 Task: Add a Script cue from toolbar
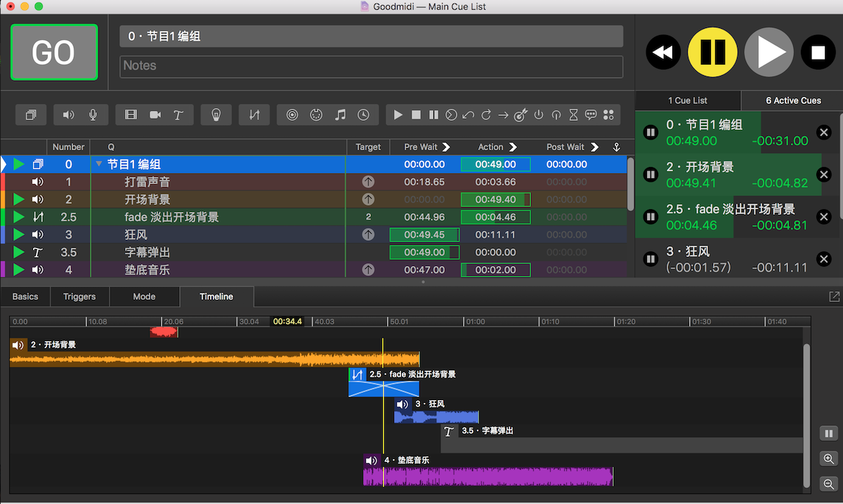coord(608,114)
